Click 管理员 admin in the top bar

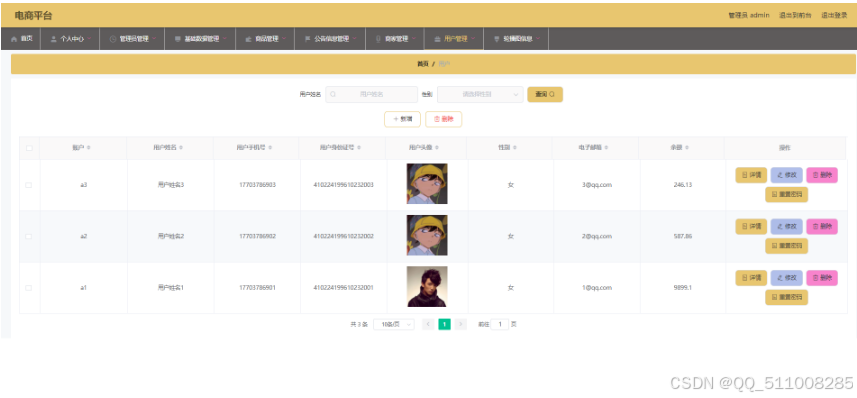[749, 15]
